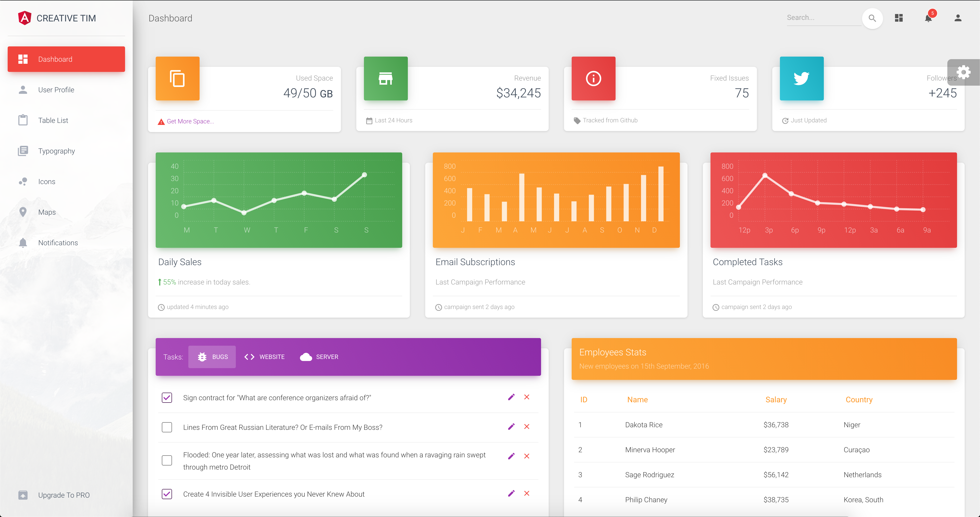This screenshot has width=980, height=517.
Task: Edit the first task with the pencil icon
Action: coord(511,397)
